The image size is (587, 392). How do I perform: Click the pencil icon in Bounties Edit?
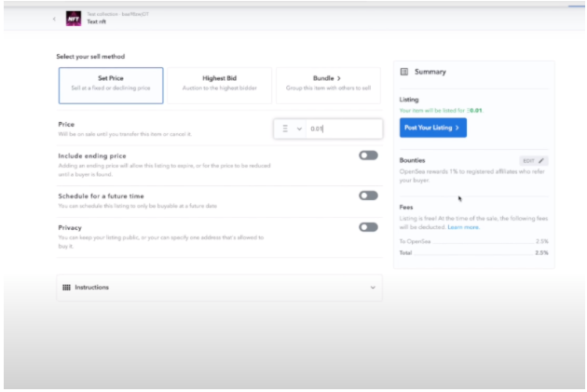click(x=541, y=161)
